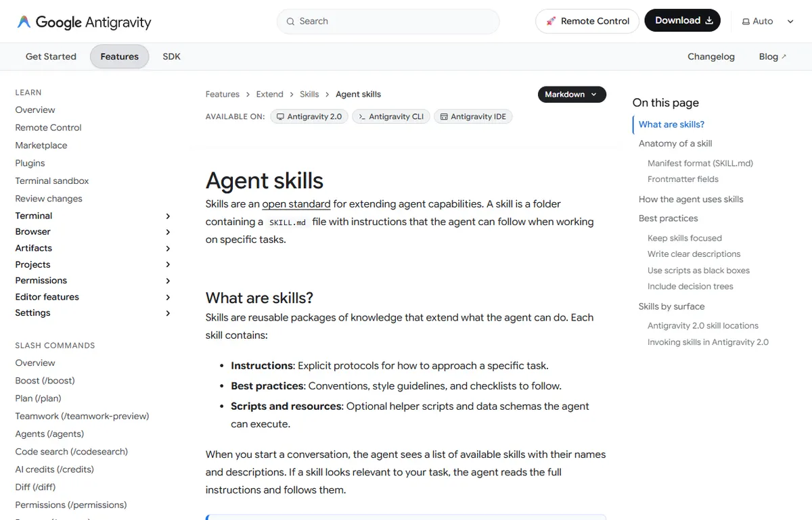Viewport: 812px width, 520px height.
Task: Click the download arrow icon
Action: [709, 21]
